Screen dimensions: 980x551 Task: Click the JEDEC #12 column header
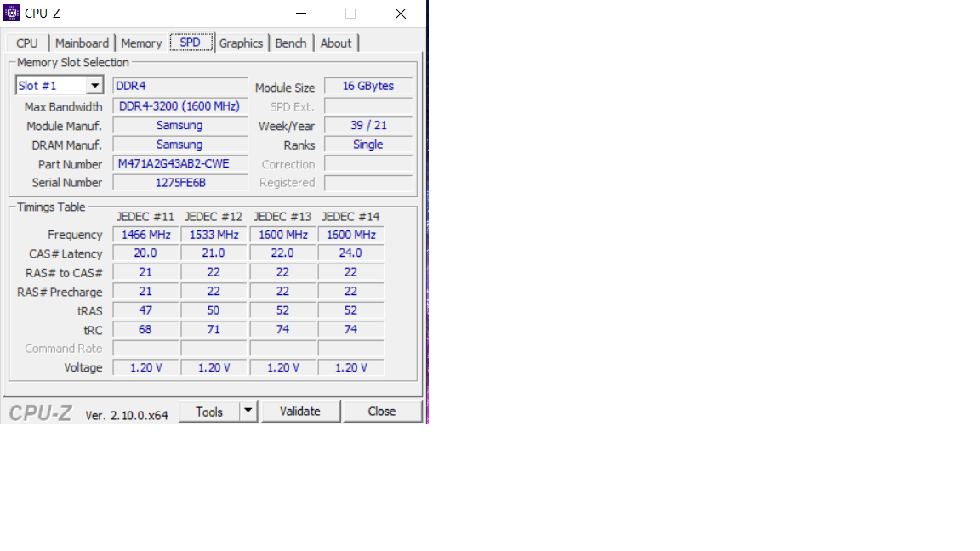coord(214,217)
